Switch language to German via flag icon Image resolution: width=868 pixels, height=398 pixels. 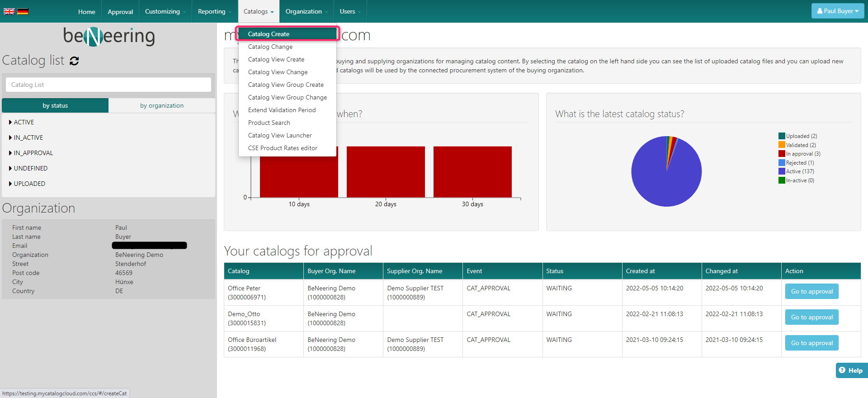[23, 11]
